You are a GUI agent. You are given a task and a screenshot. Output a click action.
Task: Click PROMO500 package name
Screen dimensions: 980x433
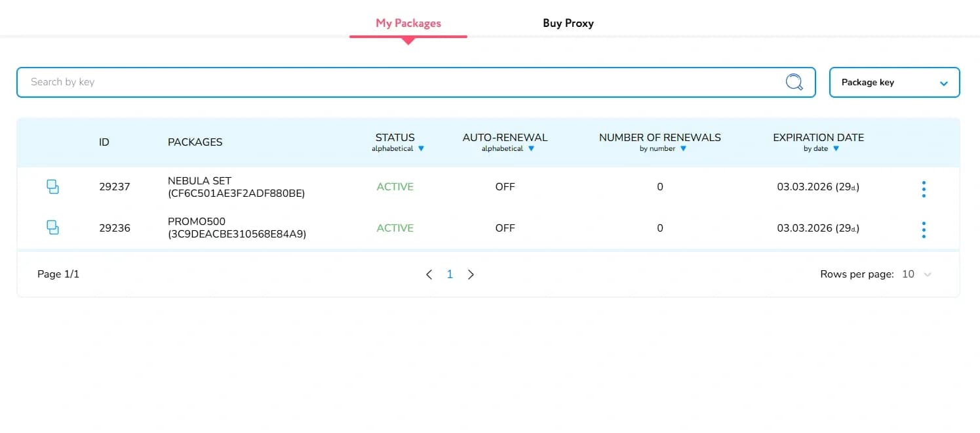[197, 222]
